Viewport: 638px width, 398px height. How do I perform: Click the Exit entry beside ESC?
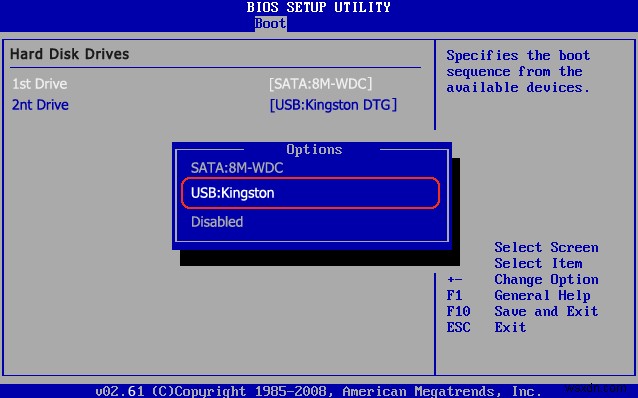(x=510, y=327)
